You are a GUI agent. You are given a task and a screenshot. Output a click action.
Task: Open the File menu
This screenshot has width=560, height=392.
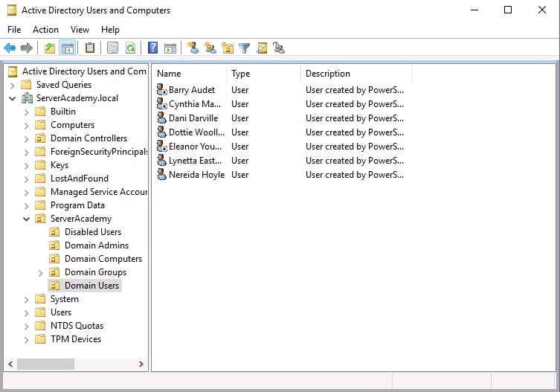pyautogui.click(x=14, y=30)
